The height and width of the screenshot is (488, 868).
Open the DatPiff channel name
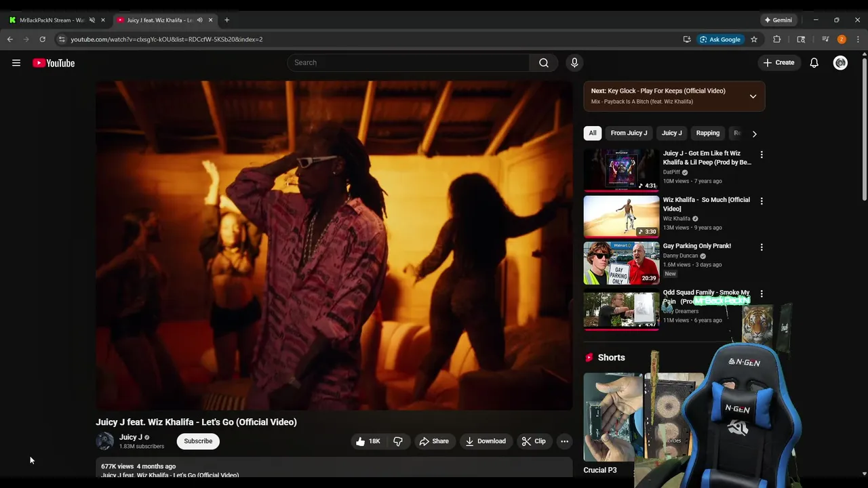tap(671, 172)
